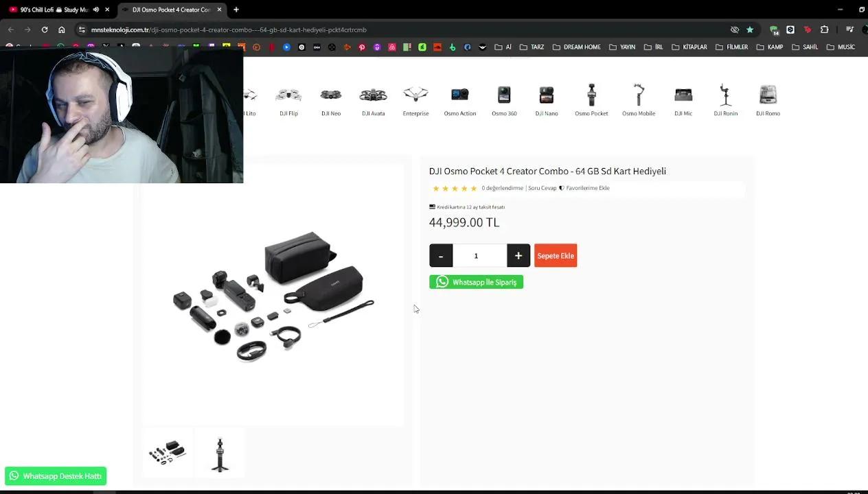Screen dimensions: 868x494
Task: Click the product title DJI Osmo Pocket 4
Action: (x=547, y=171)
